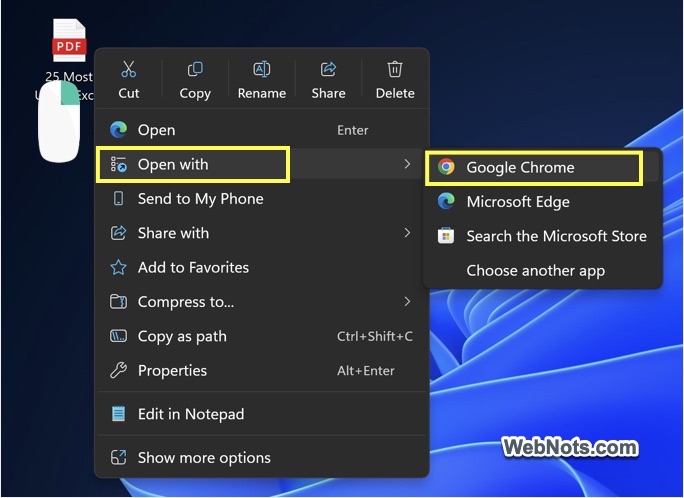
Task: Select the Share with entry
Action: pos(261,233)
